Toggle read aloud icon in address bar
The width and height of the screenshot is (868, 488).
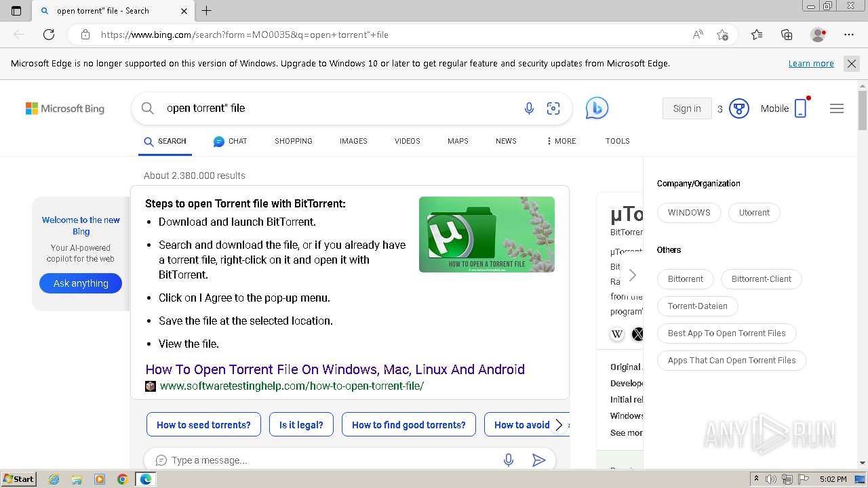tap(698, 35)
